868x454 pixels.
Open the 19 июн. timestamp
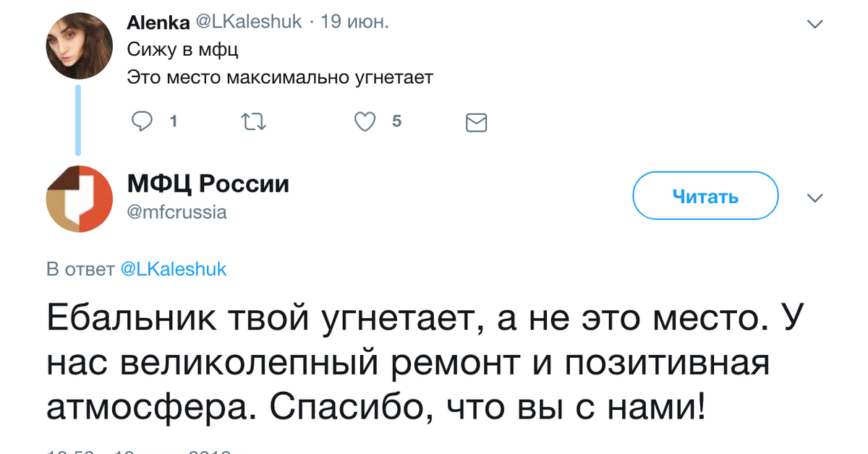pyautogui.click(x=354, y=22)
